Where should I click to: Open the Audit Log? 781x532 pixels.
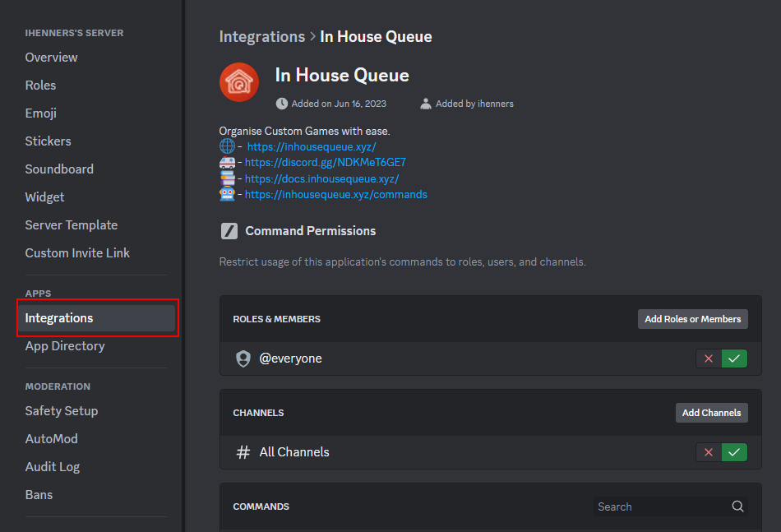tap(53, 467)
